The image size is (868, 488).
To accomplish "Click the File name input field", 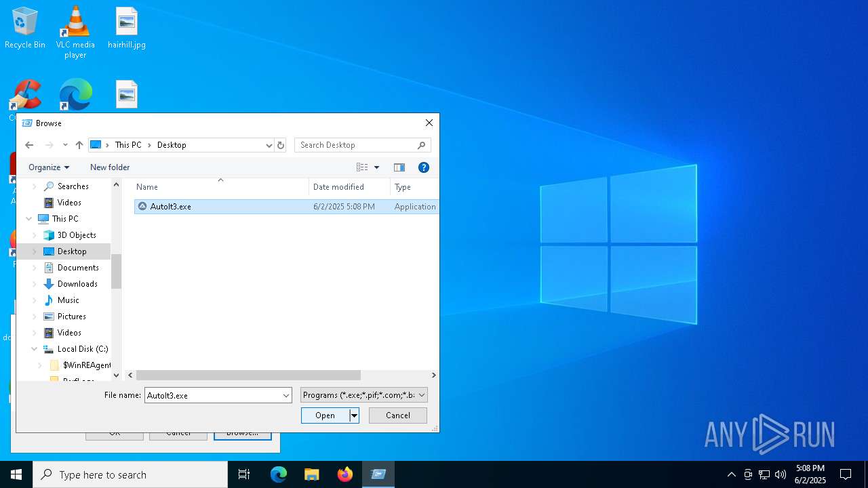I will click(x=212, y=395).
